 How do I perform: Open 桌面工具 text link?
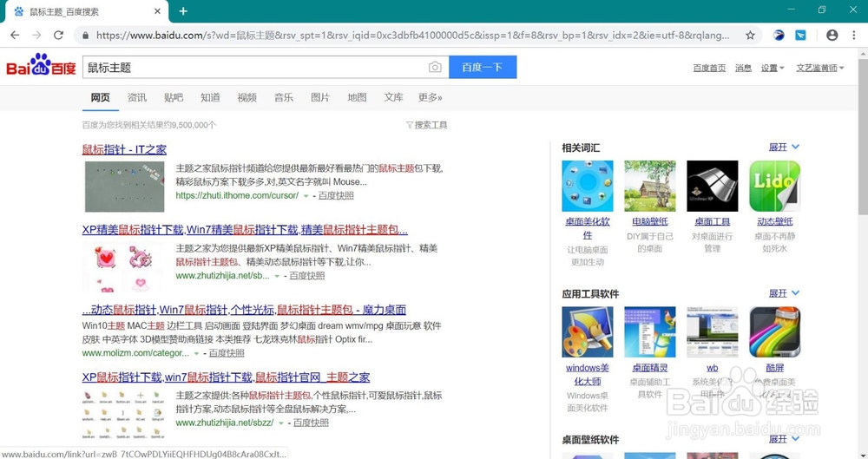[713, 221]
